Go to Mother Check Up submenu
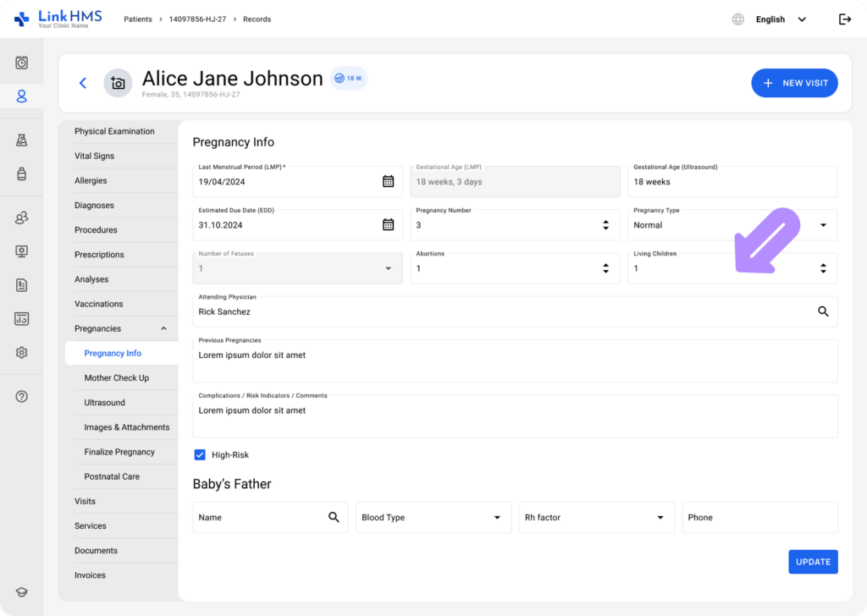 (117, 378)
